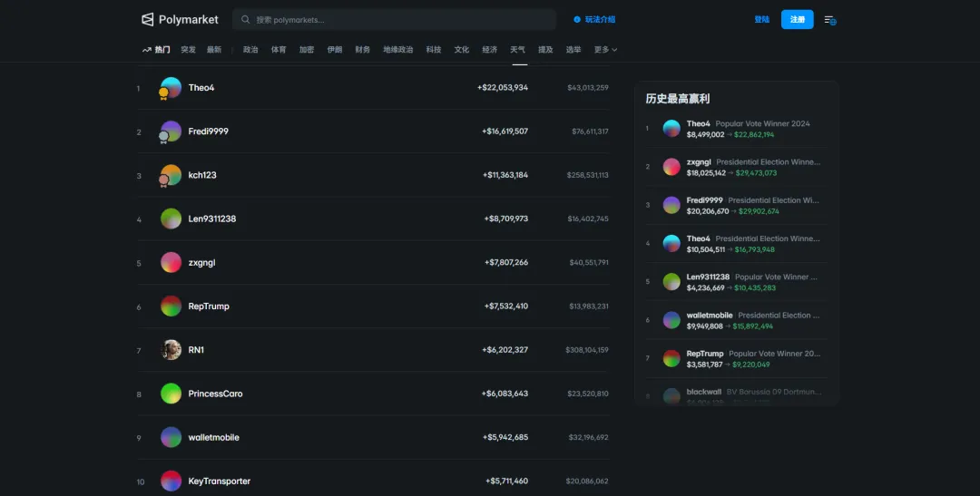Open walletmobile's Presidential Election market

coord(779,315)
